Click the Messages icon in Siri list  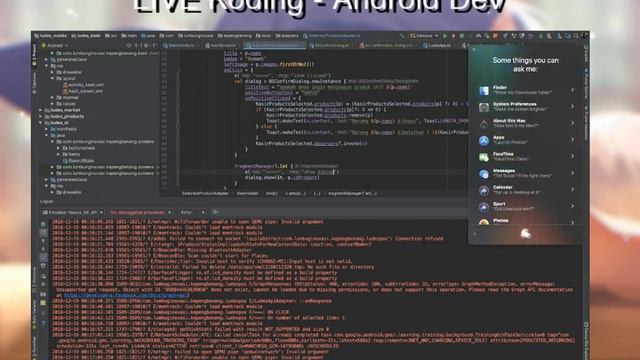pos(484,174)
